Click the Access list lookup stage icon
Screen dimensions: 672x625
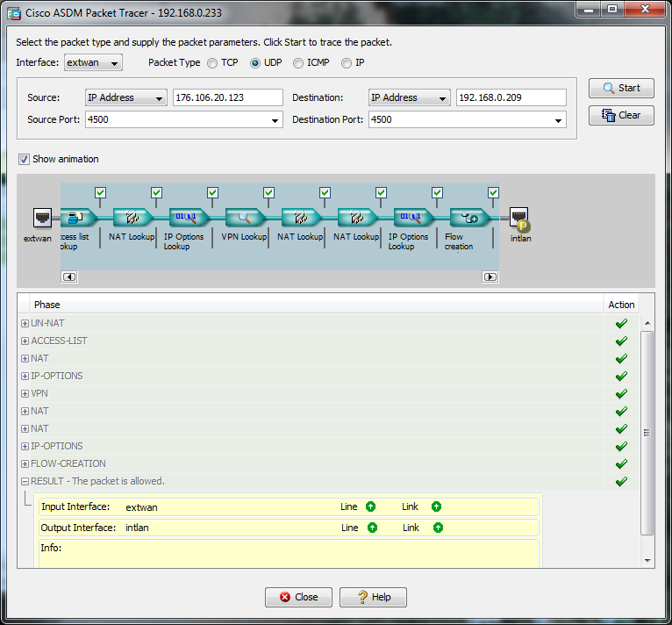[x=78, y=218]
